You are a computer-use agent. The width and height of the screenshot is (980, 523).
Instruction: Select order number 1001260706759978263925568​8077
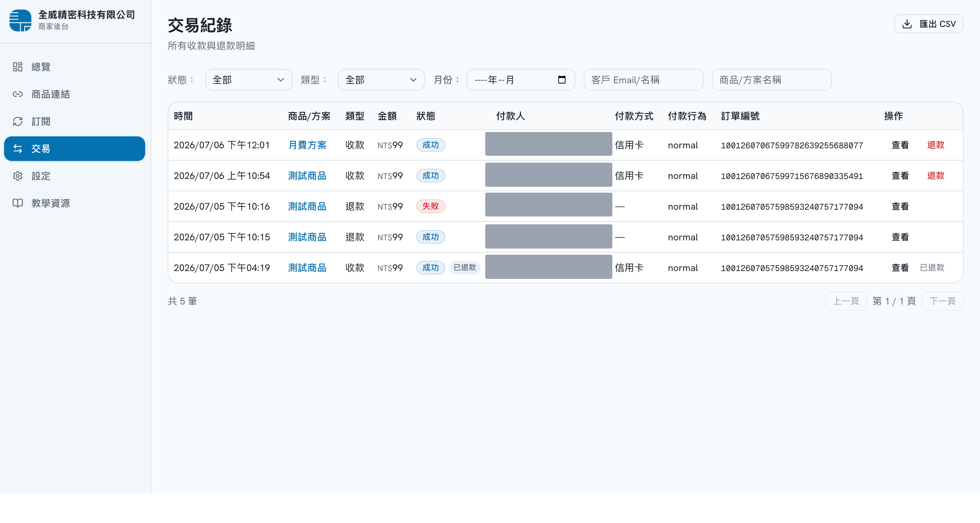[x=792, y=145]
